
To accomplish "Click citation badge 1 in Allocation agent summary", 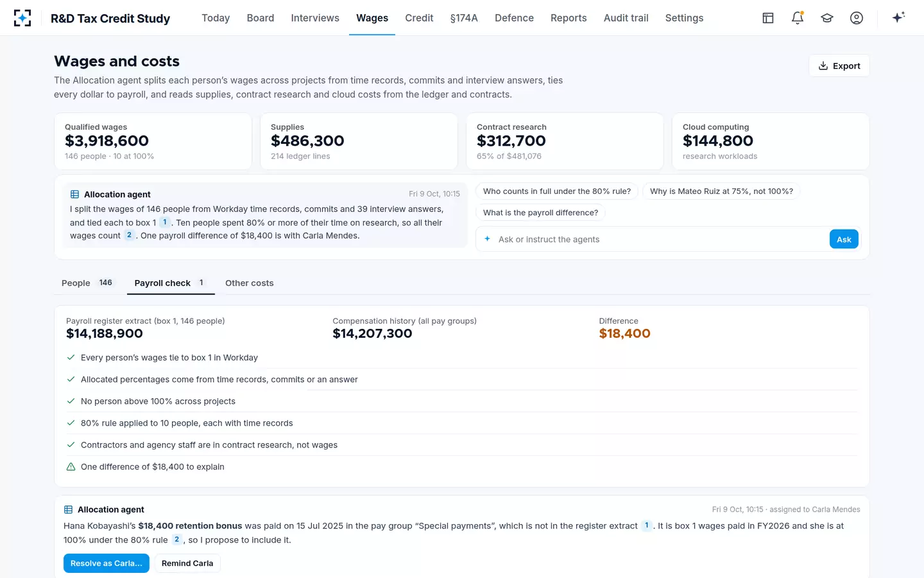I will click(x=165, y=222).
